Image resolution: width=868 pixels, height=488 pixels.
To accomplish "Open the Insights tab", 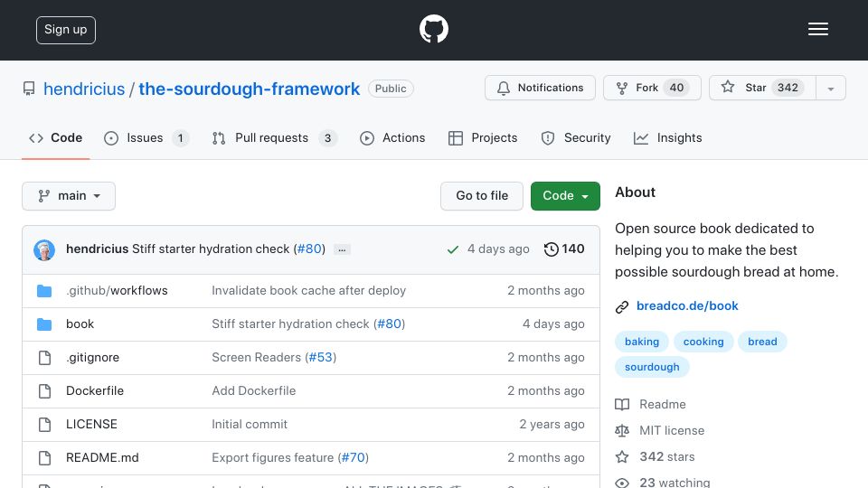I will tap(667, 137).
